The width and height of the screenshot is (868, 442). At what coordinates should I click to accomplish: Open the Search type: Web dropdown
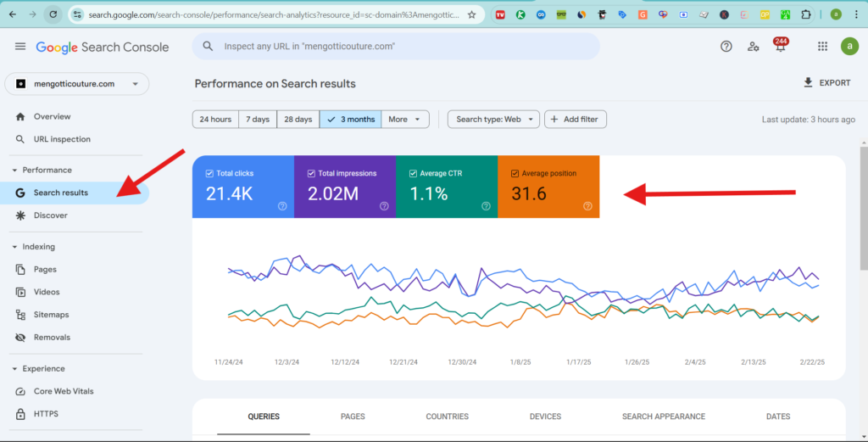[494, 119]
